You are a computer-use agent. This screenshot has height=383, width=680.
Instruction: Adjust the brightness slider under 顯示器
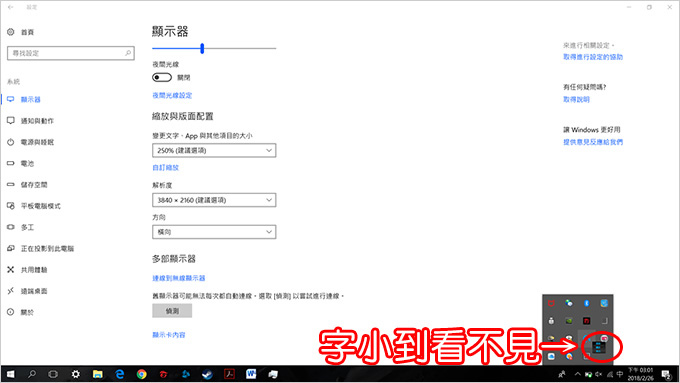click(202, 48)
